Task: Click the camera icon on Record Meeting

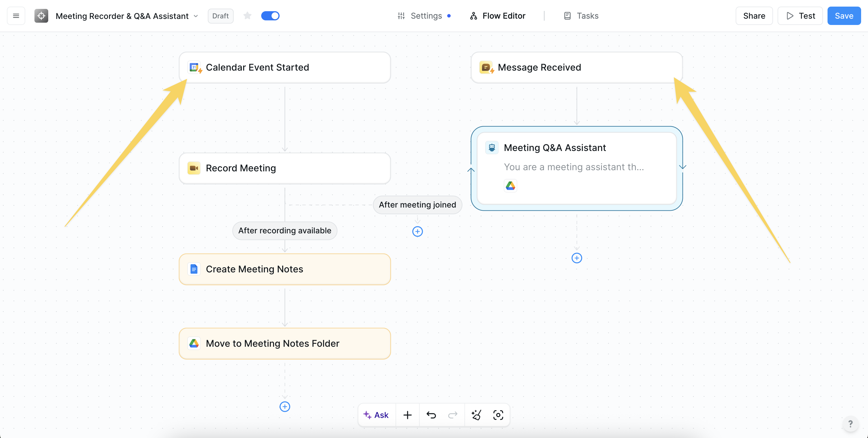Action: point(194,168)
